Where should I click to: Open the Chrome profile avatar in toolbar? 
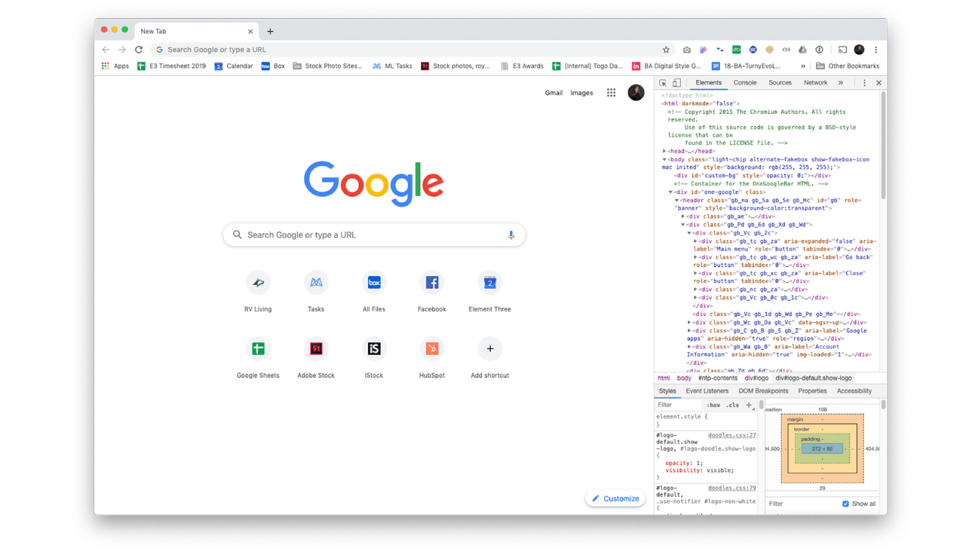click(x=859, y=50)
